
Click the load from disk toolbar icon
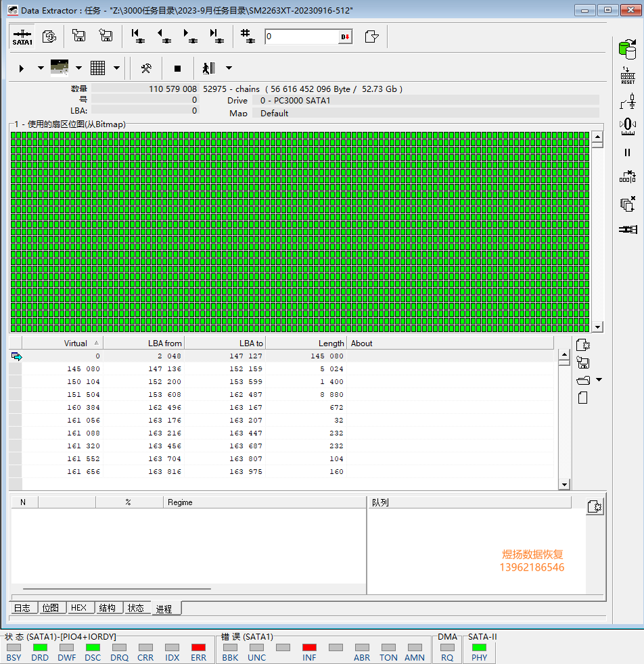[106, 36]
